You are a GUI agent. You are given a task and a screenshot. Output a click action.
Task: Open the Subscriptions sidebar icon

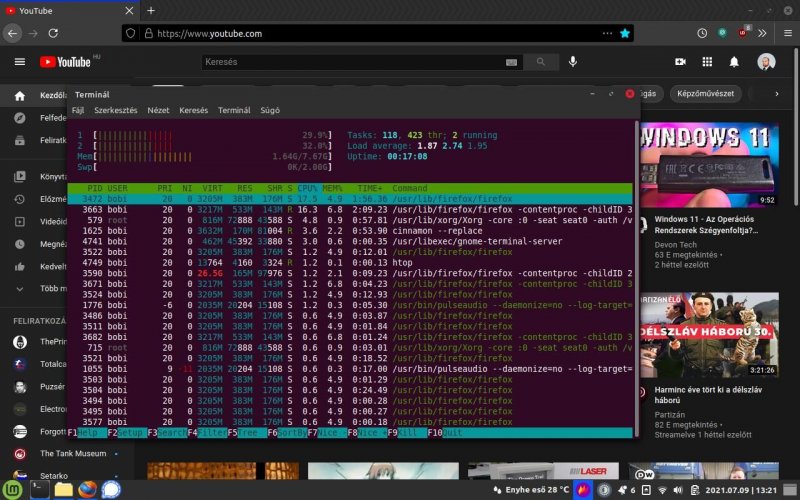pyautogui.click(x=20, y=140)
